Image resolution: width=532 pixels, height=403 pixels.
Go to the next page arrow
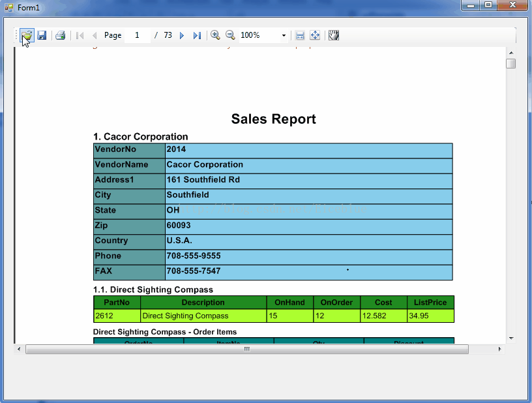[182, 35]
